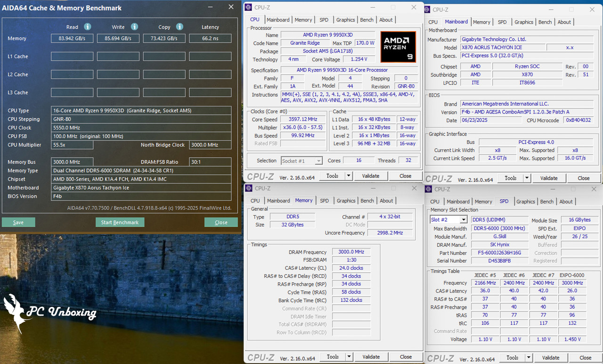Click the Write info icon in AIDA64
Screen dimensions: 603x364
(x=134, y=27)
